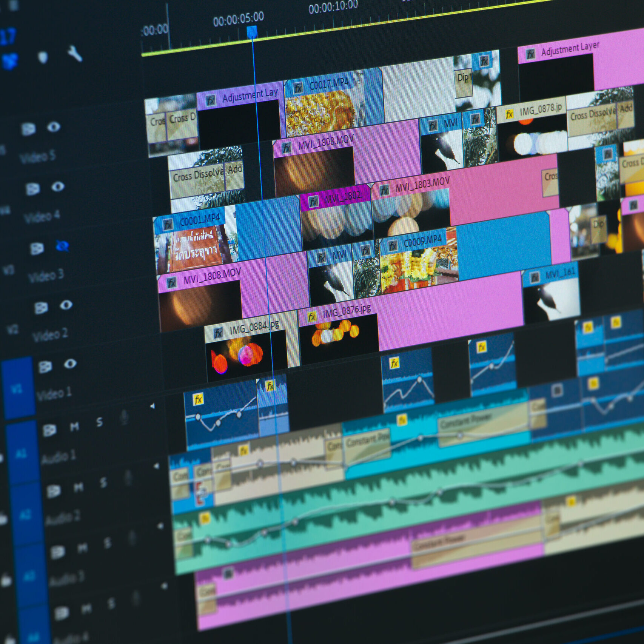Hide the Video 5 track output
The image size is (644, 644).
click(54, 127)
